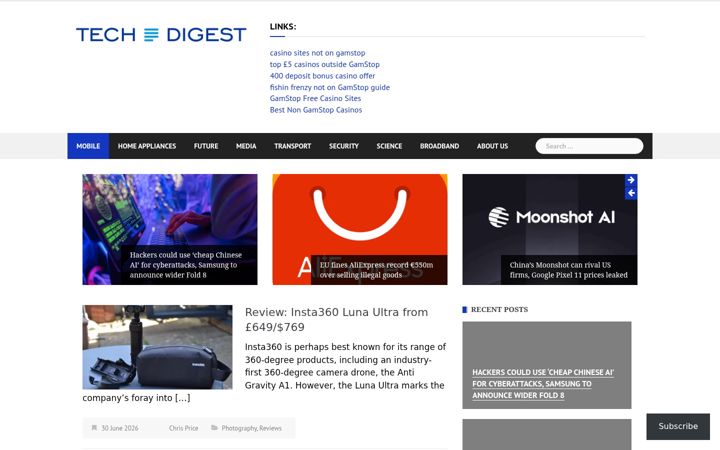Open 'fishin frenzy not on GamStop guide'
This screenshot has height=450, width=720.
330,87
